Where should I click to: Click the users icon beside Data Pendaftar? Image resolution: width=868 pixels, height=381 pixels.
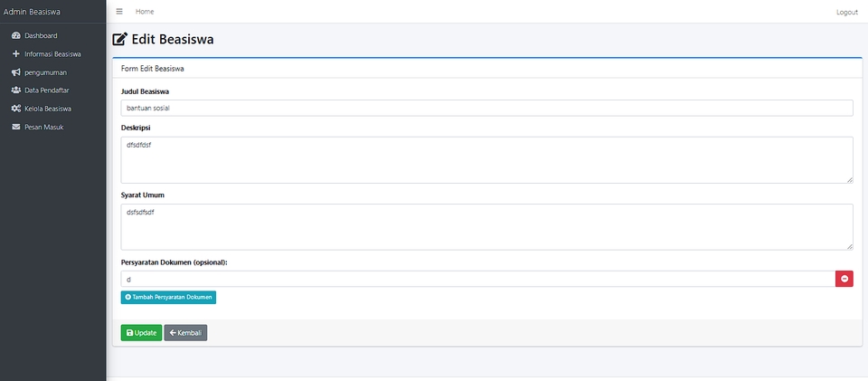tap(15, 90)
